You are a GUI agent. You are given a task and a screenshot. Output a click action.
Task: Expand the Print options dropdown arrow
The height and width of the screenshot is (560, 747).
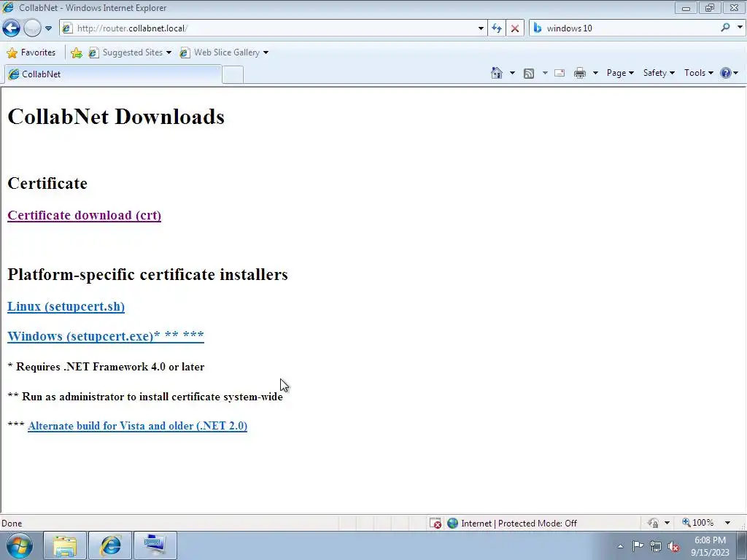pos(595,73)
